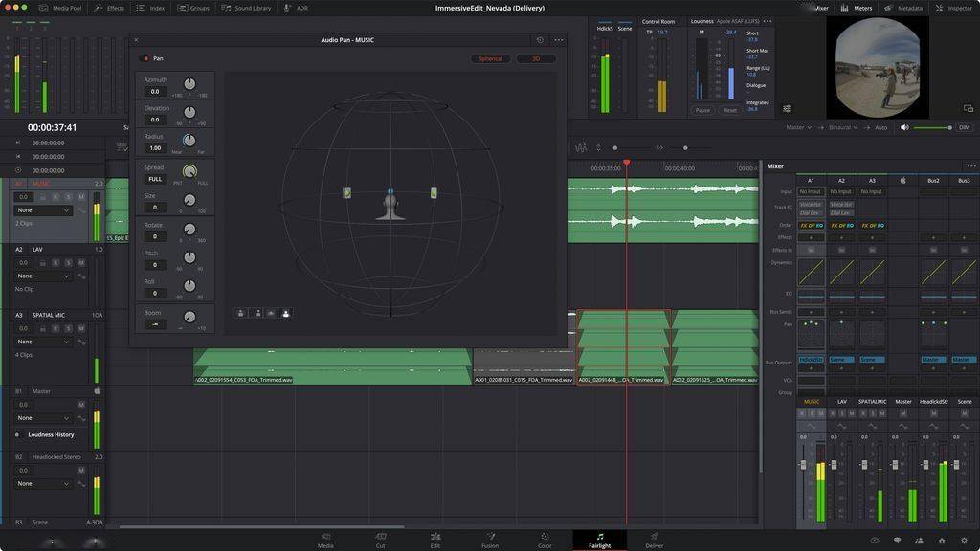This screenshot has height=551, width=980.
Task: Switch to the Media page
Action: (325, 540)
